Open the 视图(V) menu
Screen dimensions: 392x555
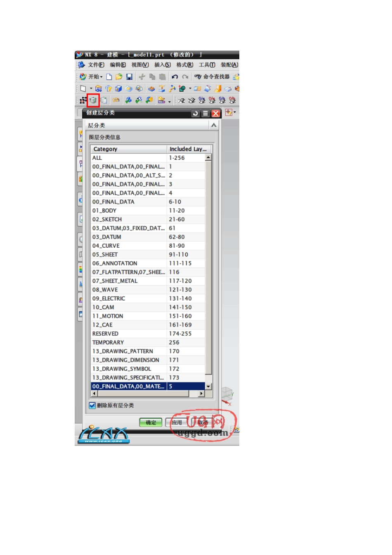[x=140, y=65]
